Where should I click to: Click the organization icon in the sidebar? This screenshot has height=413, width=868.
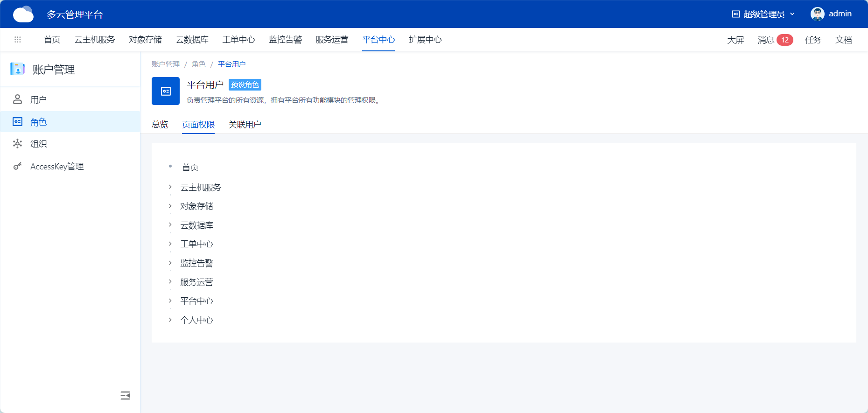18,144
